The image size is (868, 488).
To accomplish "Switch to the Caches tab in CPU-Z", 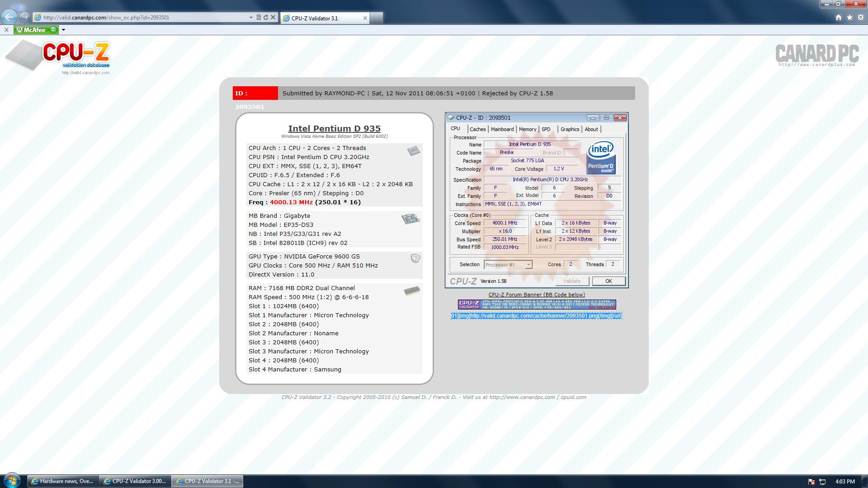I will [x=477, y=129].
